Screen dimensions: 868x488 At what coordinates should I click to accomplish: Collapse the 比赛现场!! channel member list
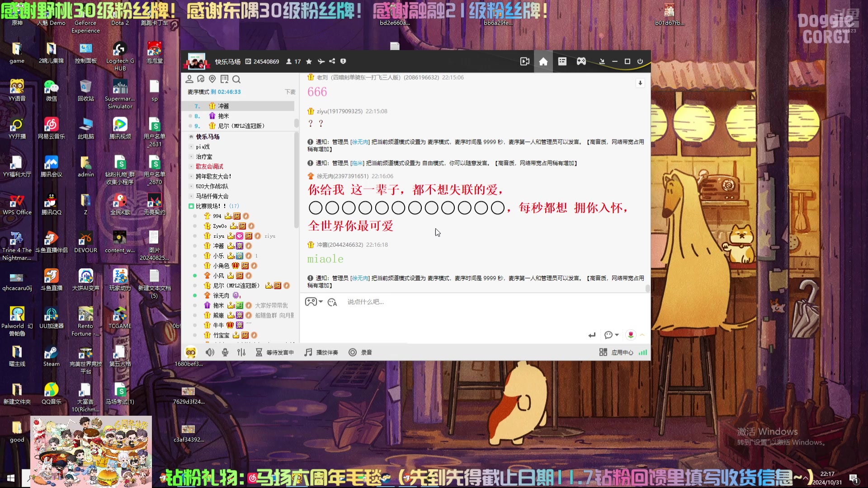[x=191, y=206]
